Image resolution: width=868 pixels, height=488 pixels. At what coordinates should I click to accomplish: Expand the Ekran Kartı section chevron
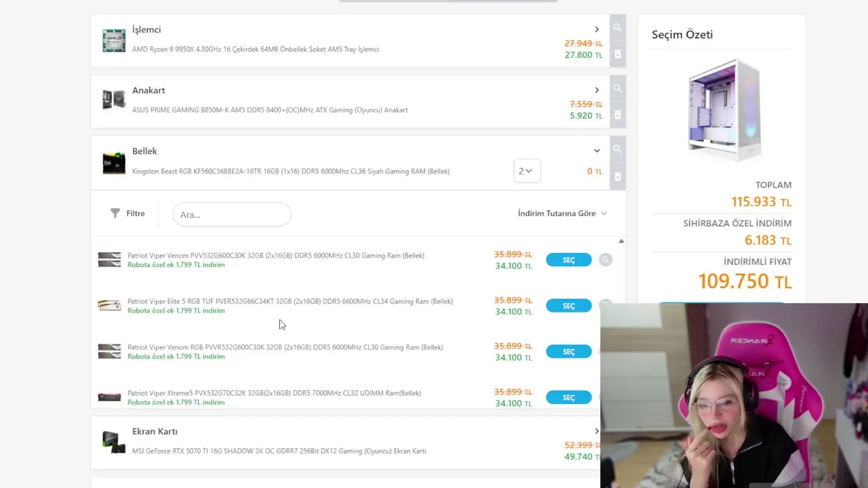[597, 431]
